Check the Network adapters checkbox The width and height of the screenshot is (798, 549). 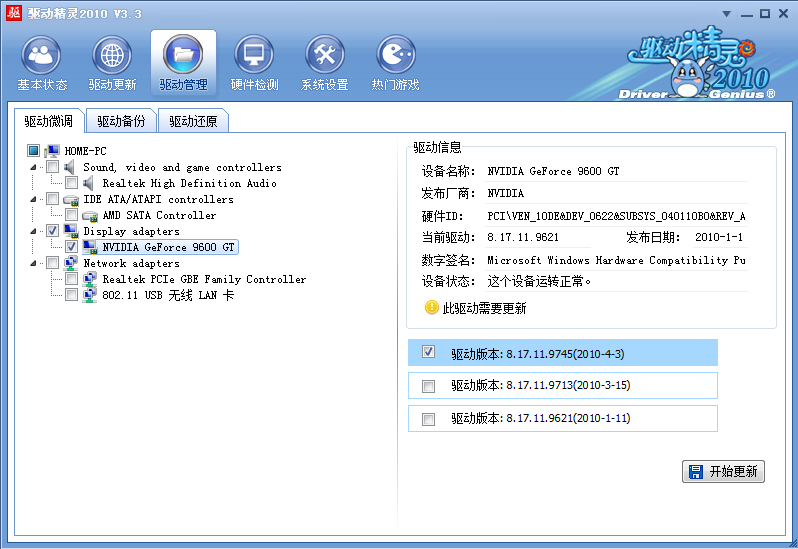pyautogui.click(x=52, y=263)
